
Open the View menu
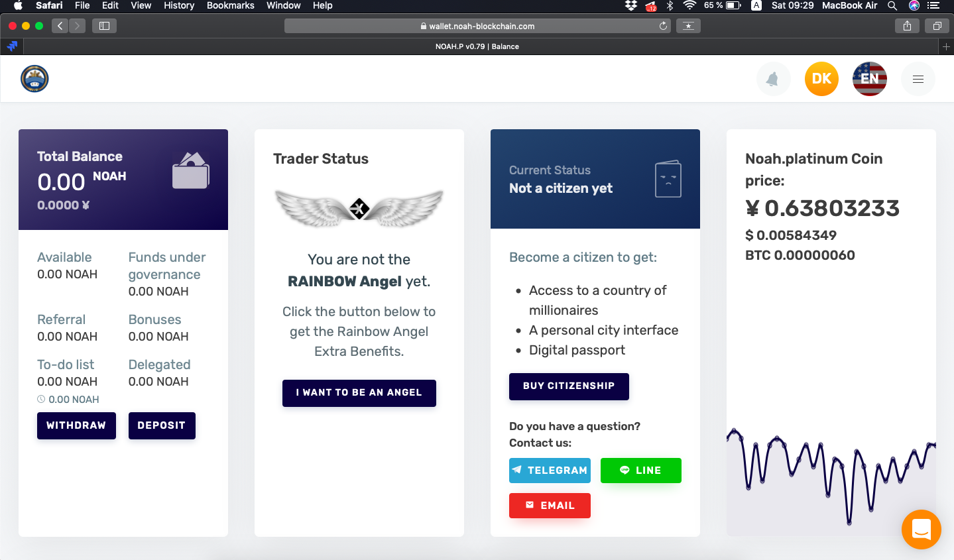click(141, 5)
